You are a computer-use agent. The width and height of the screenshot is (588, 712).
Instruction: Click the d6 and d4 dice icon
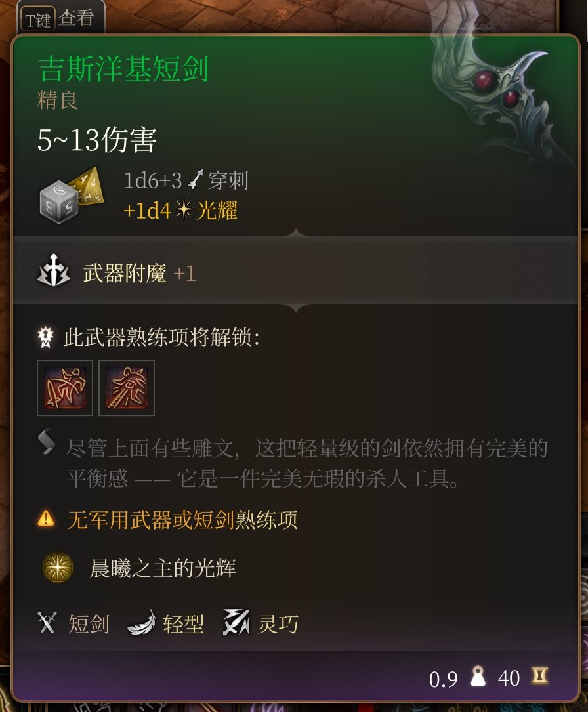pos(72,196)
